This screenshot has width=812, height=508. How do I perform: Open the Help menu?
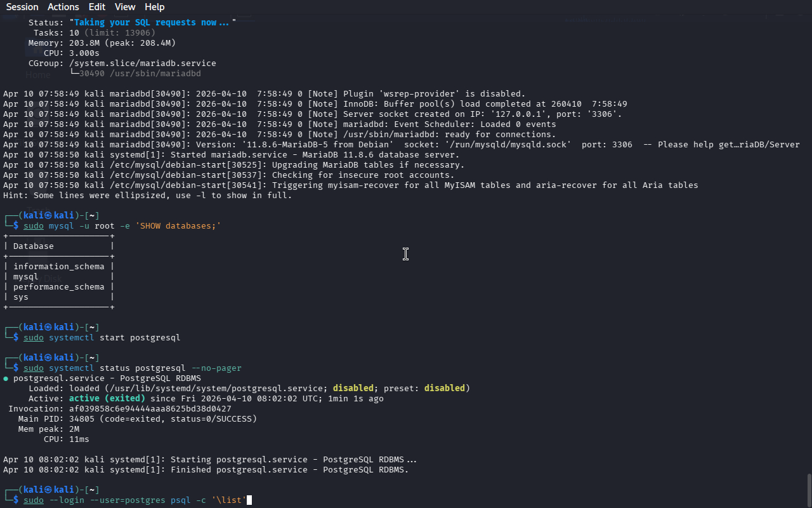tap(154, 7)
